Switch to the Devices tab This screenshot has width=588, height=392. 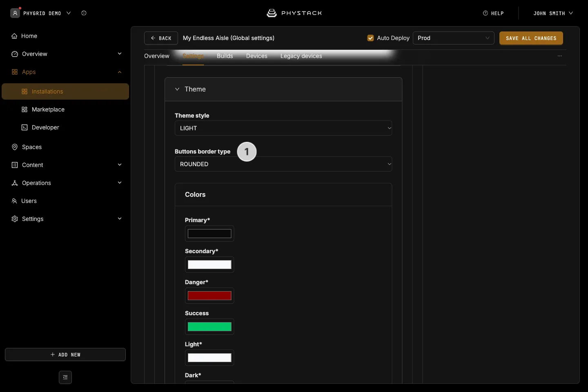coord(257,56)
